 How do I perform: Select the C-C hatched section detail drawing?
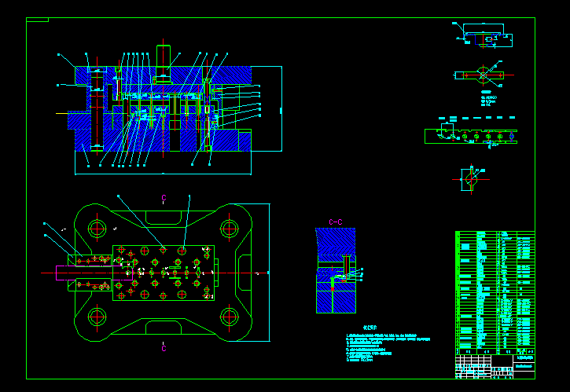pyautogui.click(x=336, y=271)
